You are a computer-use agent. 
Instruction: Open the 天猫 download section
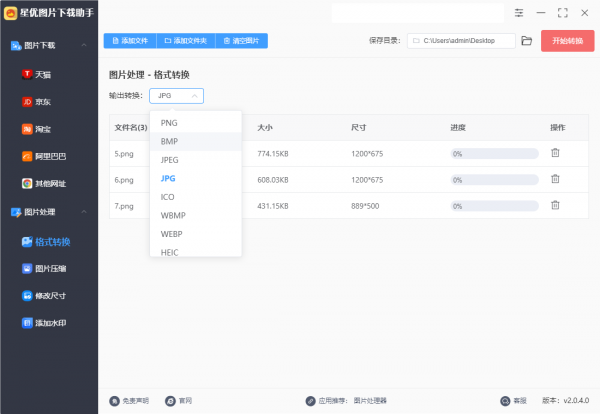(37, 74)
